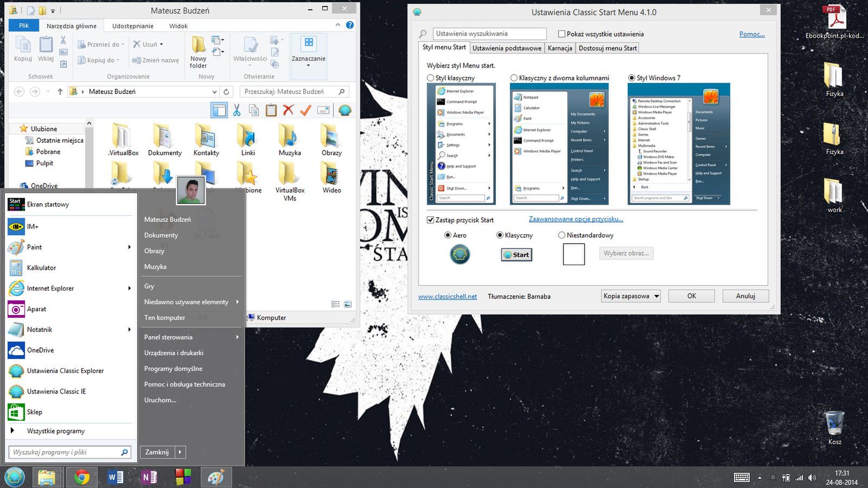868x488 pixels.
Task: Click the Classic Shell settings shell icon in Explorer toolbar
Action: point(344,111)
